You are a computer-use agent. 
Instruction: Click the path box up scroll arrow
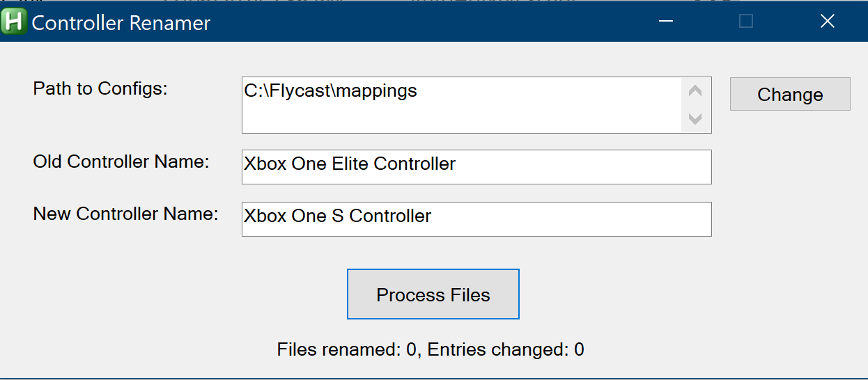click(695, 91)
